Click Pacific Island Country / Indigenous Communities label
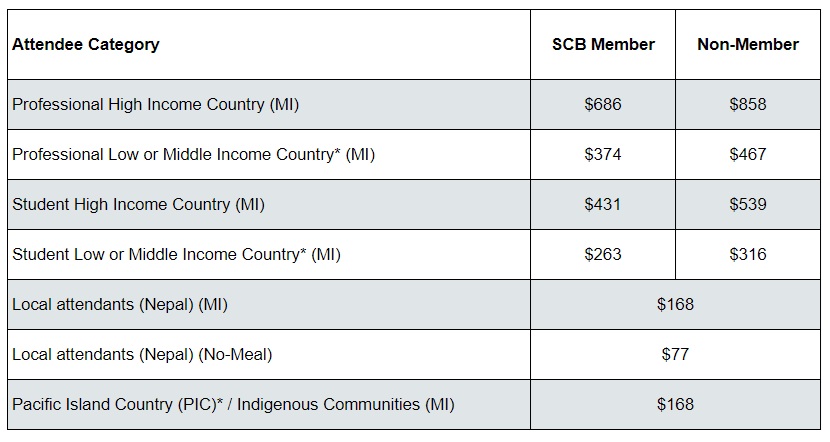This screenshot has width=830, height=442. point(233,405)
